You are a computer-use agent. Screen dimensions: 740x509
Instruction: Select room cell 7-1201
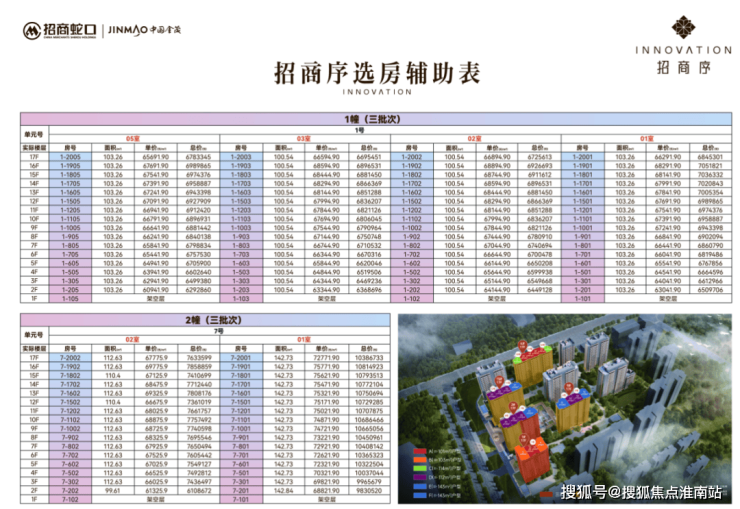241,411
